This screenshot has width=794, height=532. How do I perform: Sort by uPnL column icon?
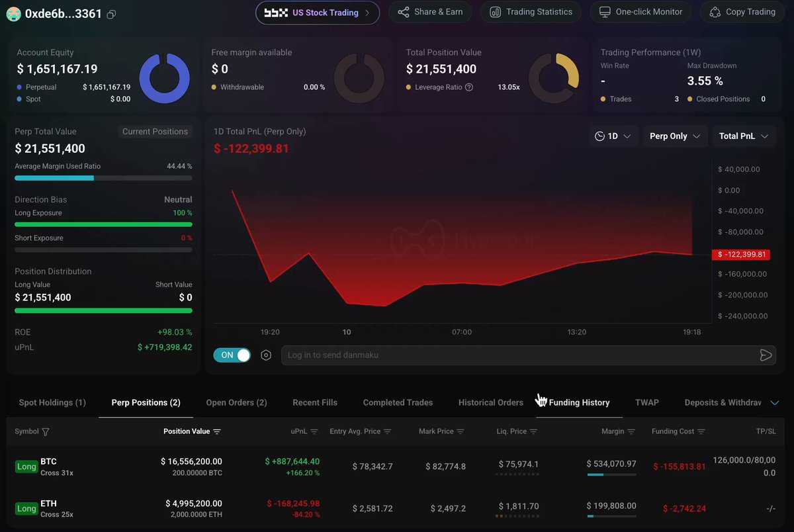[314, 431]
